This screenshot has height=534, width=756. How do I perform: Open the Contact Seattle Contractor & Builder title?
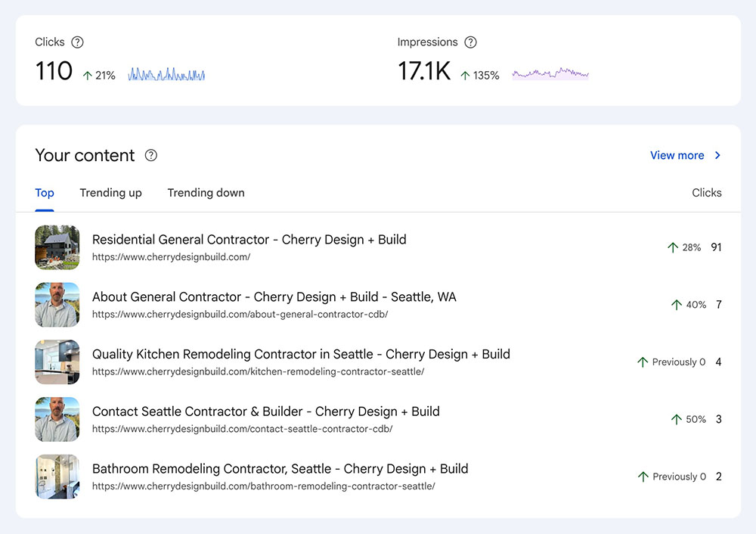265,411
